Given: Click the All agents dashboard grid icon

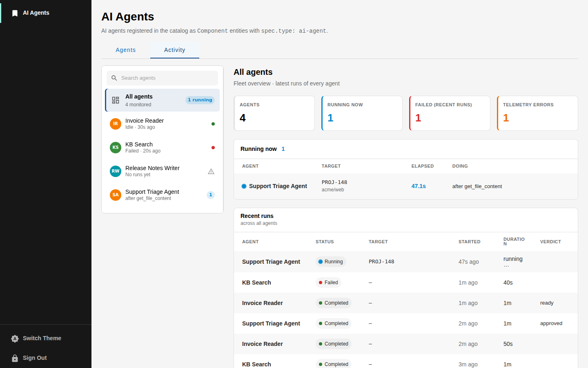Looking at the screenshot, I should (x=116, y=100).
